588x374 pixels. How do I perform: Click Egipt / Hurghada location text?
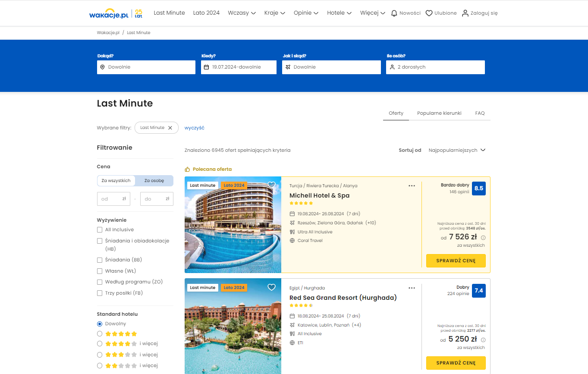pos(307,288)
